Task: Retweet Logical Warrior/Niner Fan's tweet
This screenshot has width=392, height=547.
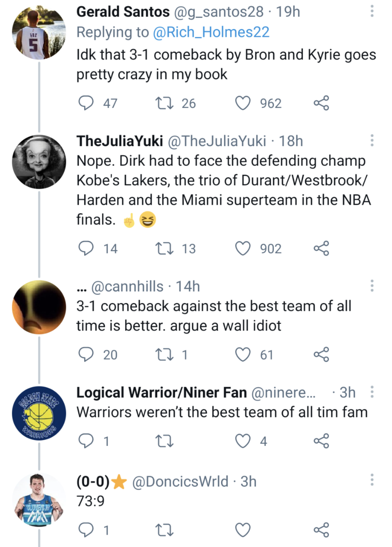Action: pyautogui.click(x=164, y=441)
